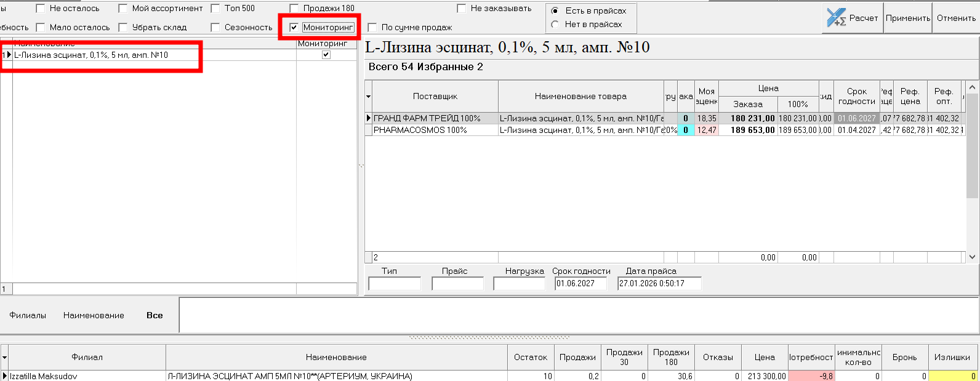Click the Реф. цена column header
Image resolution: width=980 pixels, height=381 pixels.
910,97
